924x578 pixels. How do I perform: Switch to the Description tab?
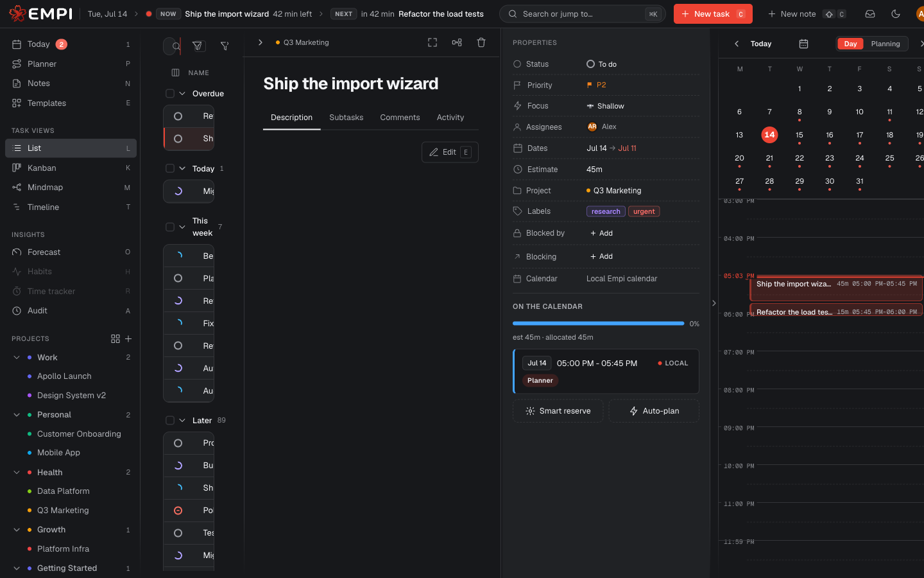pos(291,118)
